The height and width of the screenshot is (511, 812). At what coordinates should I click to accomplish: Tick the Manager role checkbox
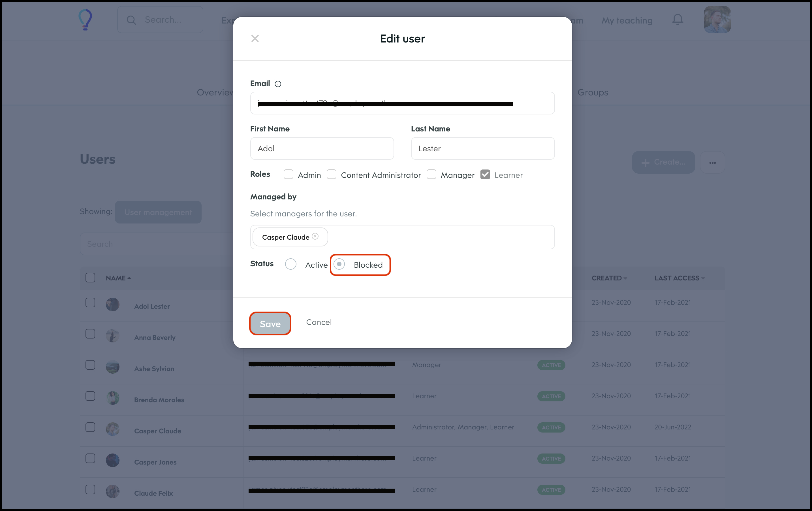[x=431, y=174]
